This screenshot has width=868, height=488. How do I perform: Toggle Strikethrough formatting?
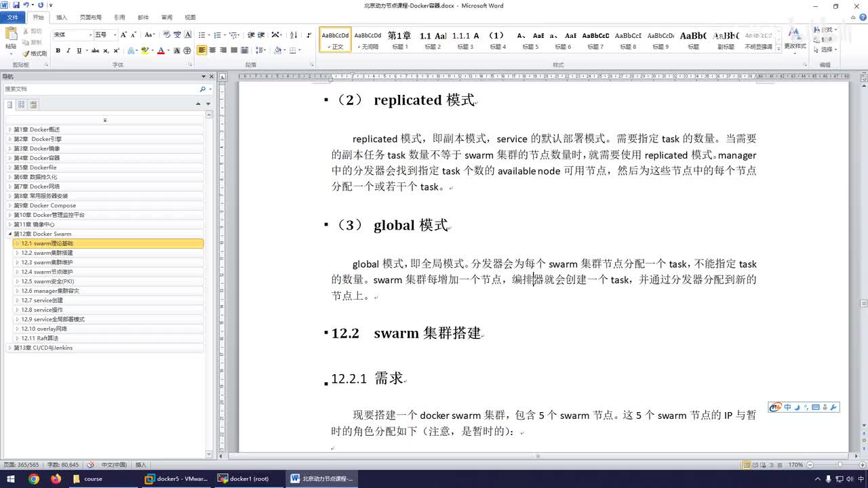(x=96, y=50)
